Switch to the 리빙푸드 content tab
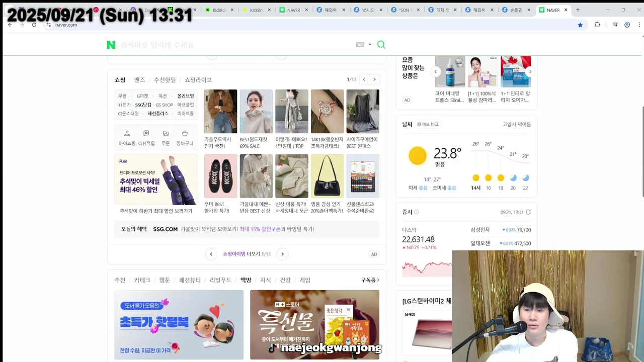This screenshot has width=644, height=362. coord(220,280)
